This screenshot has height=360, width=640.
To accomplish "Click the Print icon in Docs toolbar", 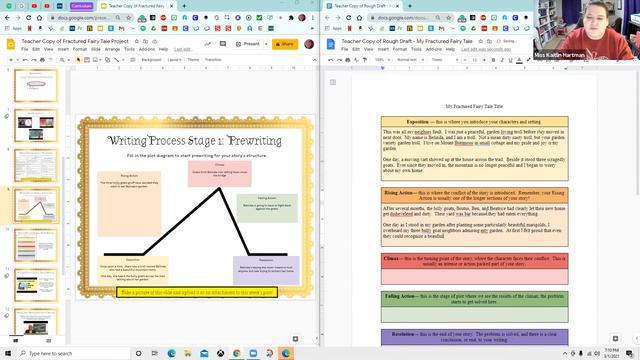I will (347, 60).
